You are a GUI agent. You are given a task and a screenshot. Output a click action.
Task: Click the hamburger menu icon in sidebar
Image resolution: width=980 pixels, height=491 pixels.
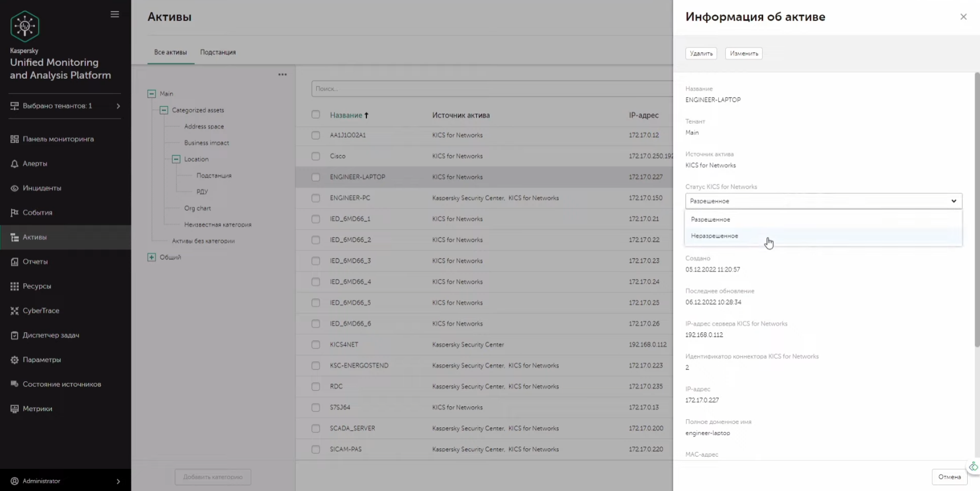coord(115,15)
